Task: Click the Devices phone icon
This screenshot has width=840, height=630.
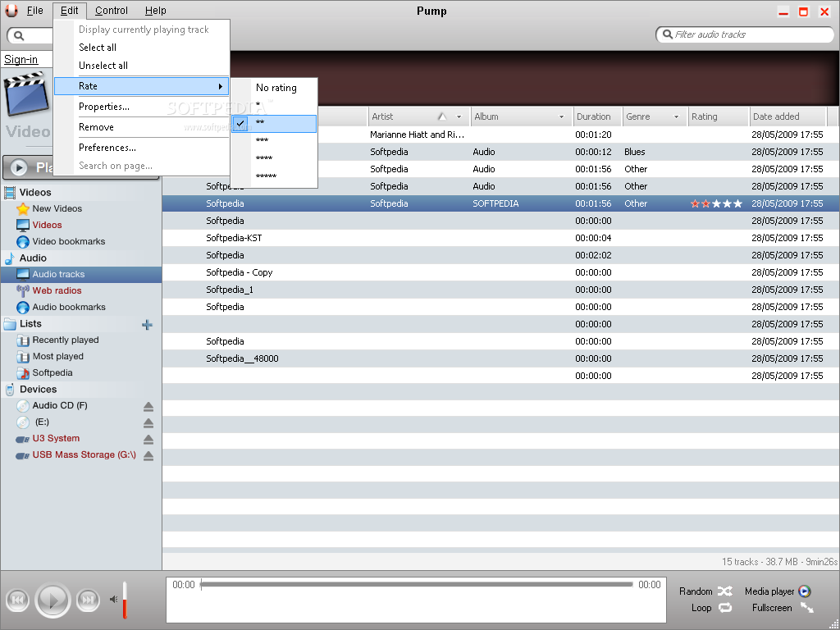Action: coord(10,390)
